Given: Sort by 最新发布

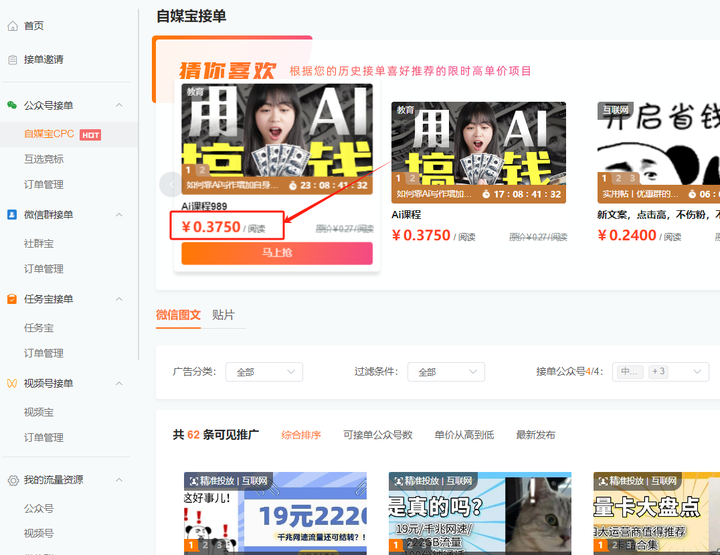Looking at the screenshot, I should point(535,435).
